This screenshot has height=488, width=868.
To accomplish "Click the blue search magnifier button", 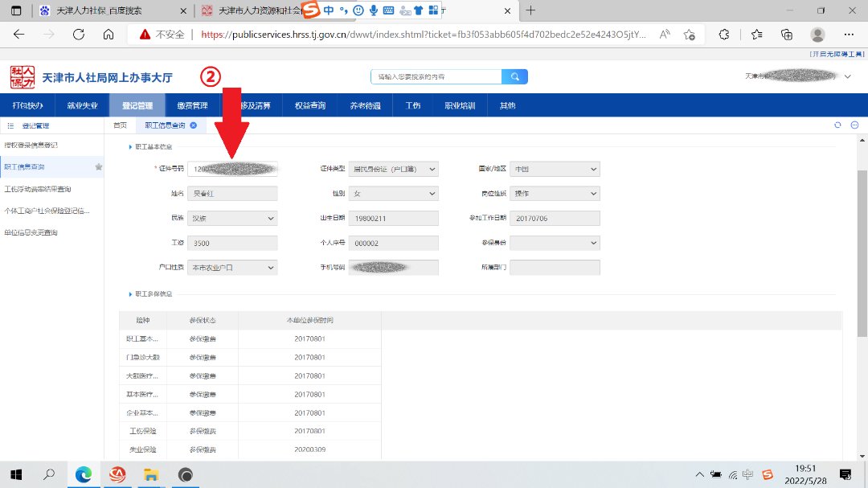I will pos(514,76).
